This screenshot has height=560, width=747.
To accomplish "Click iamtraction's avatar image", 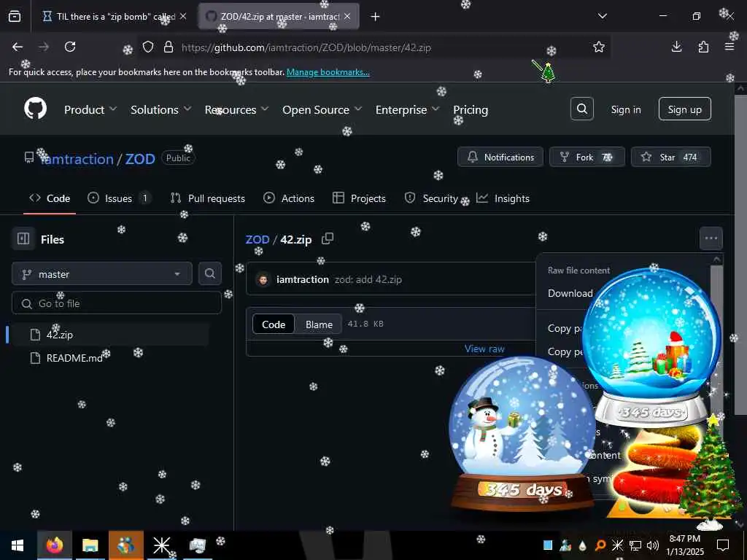I will click(263, 279).
